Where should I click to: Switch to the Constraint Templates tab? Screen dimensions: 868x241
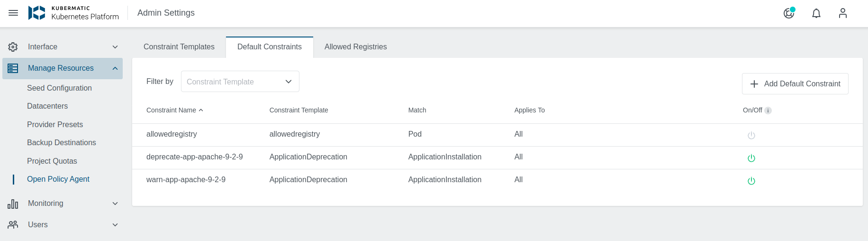coord(179,47)
